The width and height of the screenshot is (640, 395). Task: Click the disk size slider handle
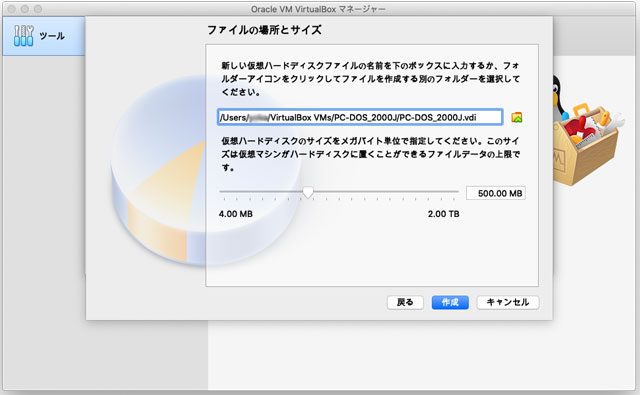(x=308, y=192)
